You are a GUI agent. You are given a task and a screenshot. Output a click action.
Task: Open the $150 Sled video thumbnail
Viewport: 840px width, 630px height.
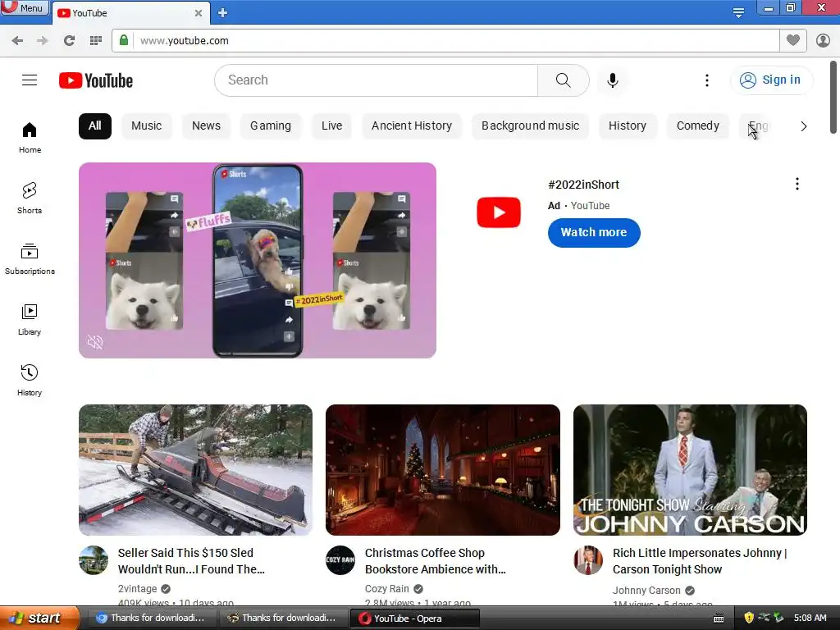point(195,470)
